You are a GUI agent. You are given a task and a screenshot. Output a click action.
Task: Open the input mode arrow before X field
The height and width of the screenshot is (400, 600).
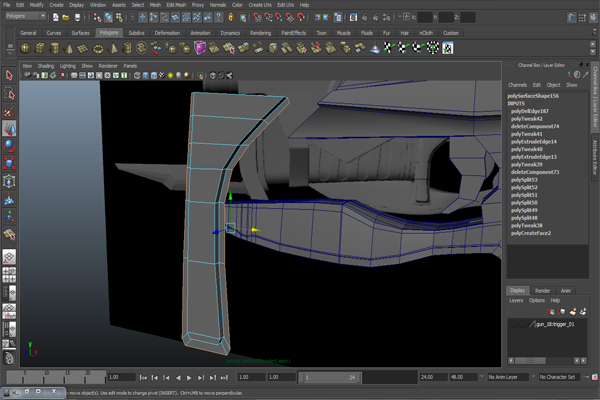[x=400, y=17]
